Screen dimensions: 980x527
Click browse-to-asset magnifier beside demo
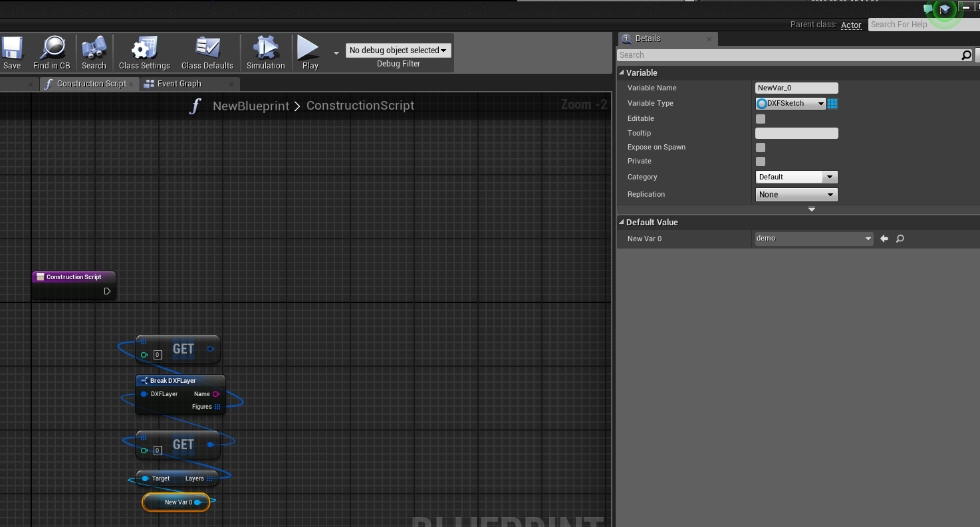(900, 239)
